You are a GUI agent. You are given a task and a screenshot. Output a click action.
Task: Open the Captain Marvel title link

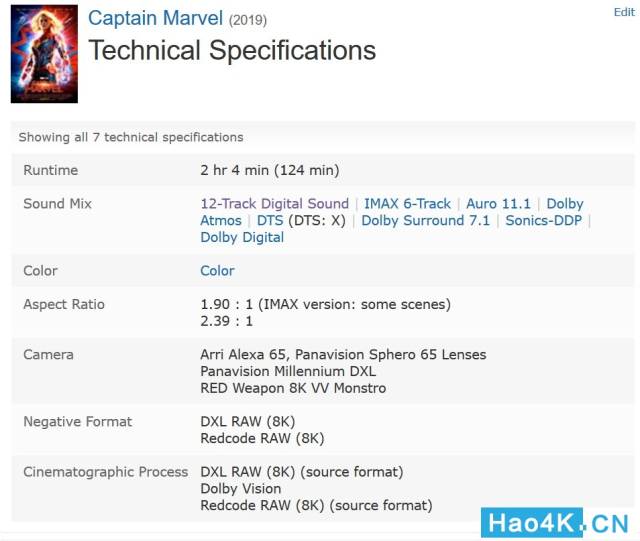(x=156, y=18)
